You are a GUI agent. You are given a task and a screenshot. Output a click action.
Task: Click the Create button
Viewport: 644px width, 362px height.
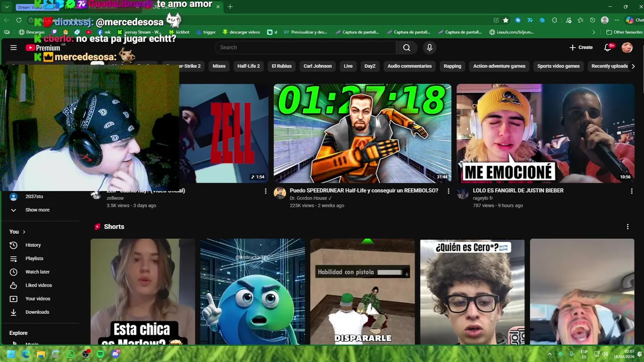tap(581, 47)
